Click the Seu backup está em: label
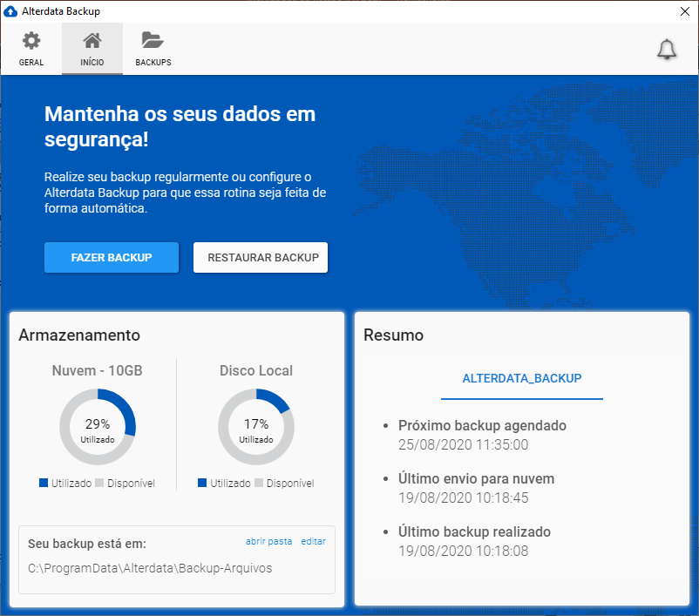This screenshot has height=616, width=699. point(87,544)
